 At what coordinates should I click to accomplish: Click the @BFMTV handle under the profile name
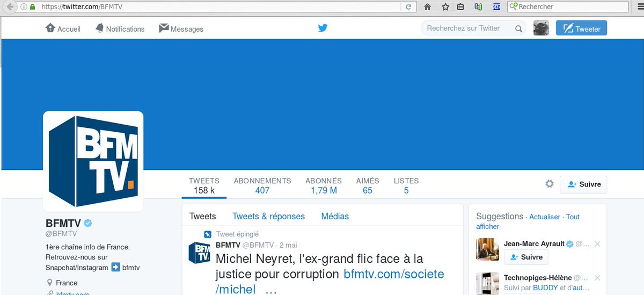(x=61, y=234)
